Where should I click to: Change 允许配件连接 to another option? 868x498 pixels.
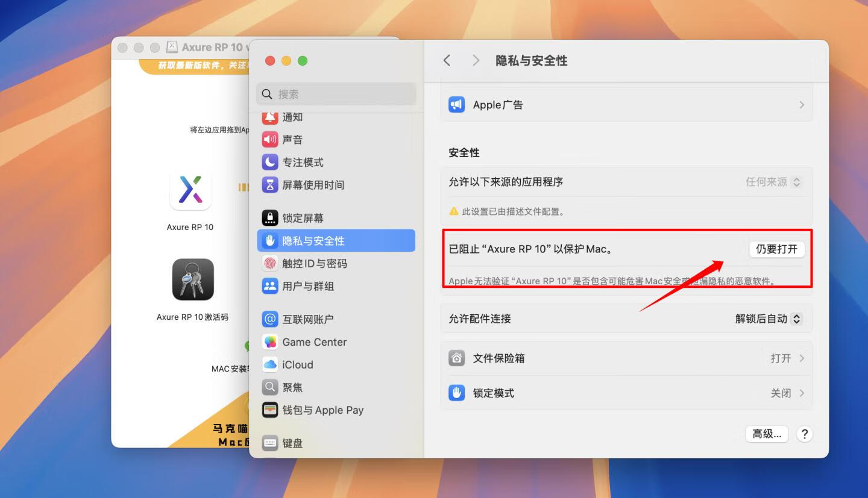coord(769,319)
